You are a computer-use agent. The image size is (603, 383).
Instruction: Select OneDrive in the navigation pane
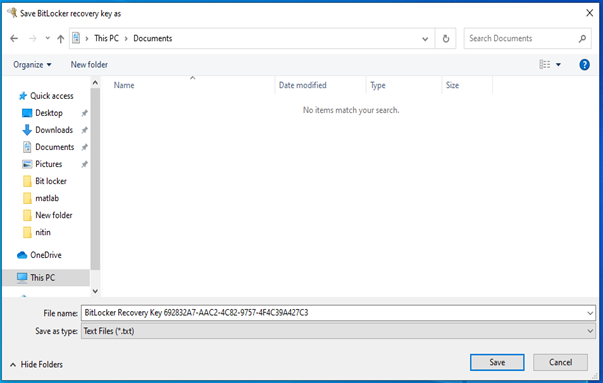[39, 255]
